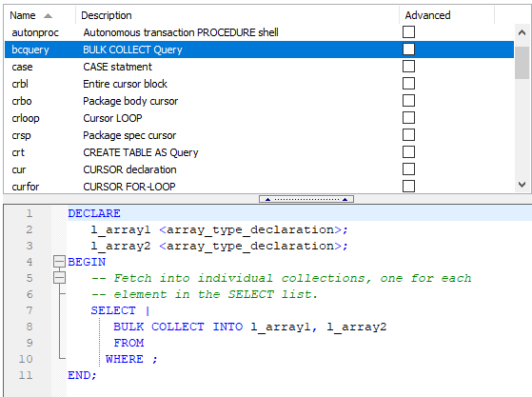Place cursor on DECLARE keyword in editor

(94, 213)
